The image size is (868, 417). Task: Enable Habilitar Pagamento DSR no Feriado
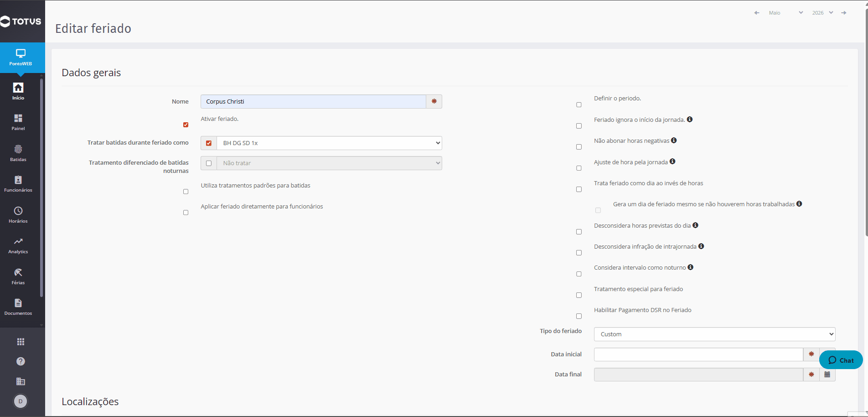pos(579,316)
